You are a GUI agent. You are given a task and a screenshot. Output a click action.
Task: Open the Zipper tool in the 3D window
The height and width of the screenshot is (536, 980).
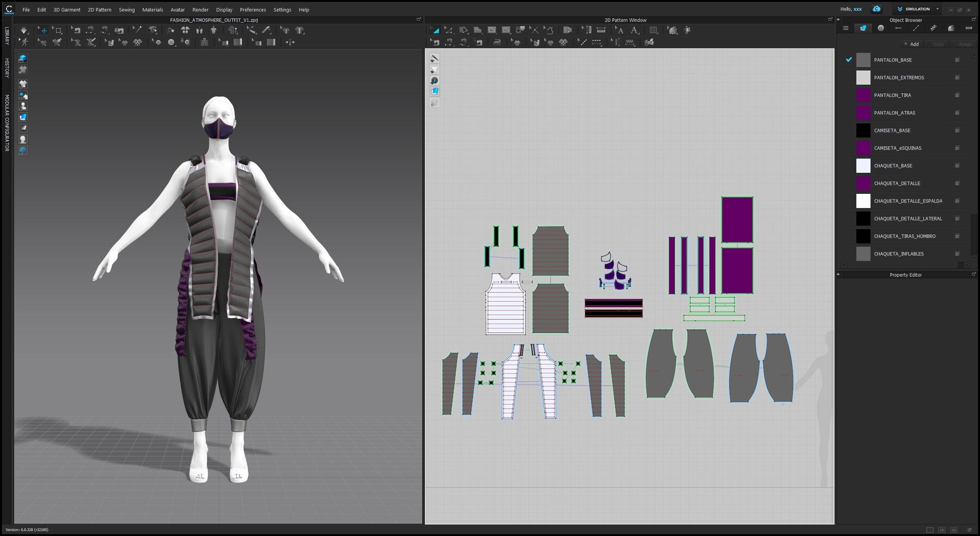[x=205, y=42]
